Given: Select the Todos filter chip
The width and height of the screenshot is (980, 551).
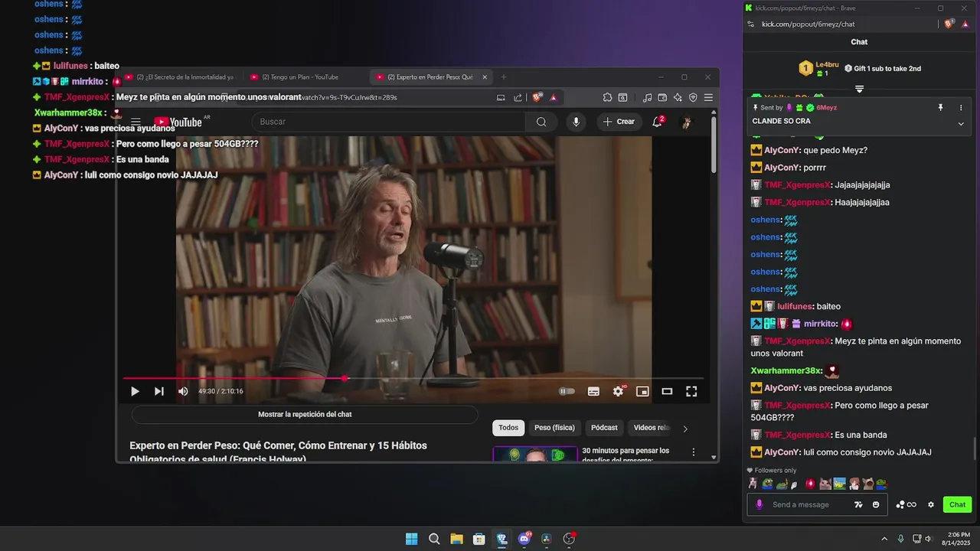Looking at the screenshot, I should [508, 428].
